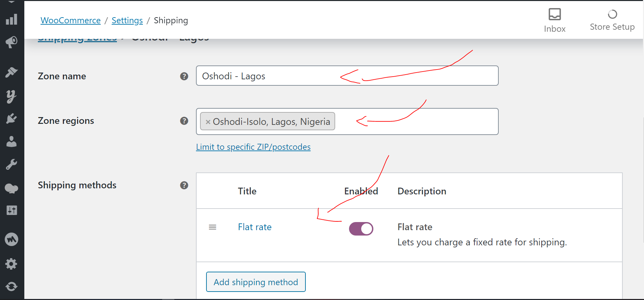Click the Zone name input field
644x300 pixels.
click(347, 76)
